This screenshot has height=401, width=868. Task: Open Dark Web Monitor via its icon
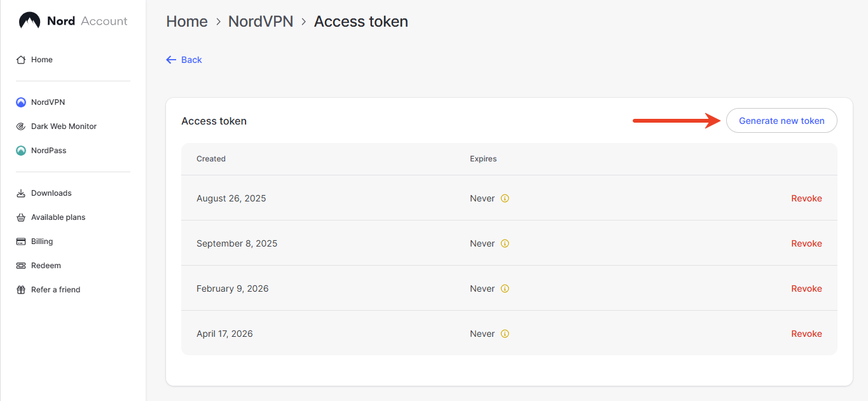tap(21, 126)
